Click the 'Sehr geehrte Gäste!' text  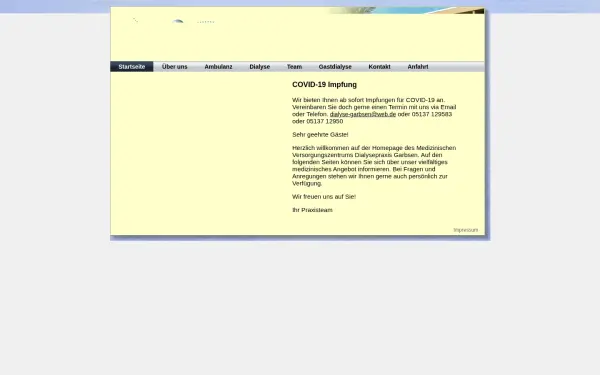click(320, 135)
